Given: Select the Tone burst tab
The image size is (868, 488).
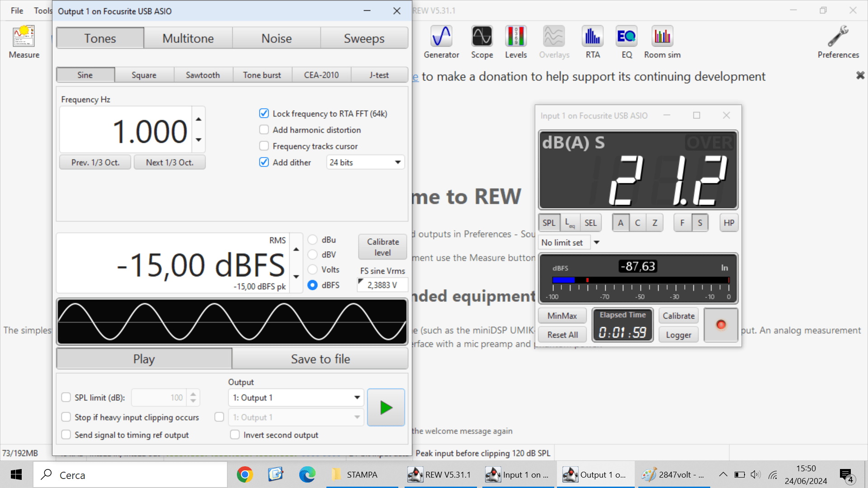Looking at the screenshot, I should 262,75.
